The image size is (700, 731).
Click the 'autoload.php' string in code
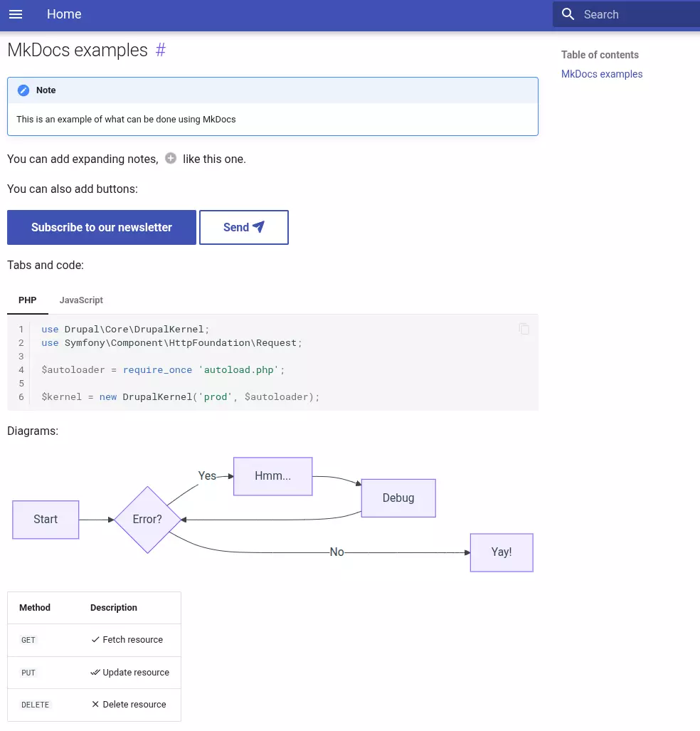tap(238, 369)
